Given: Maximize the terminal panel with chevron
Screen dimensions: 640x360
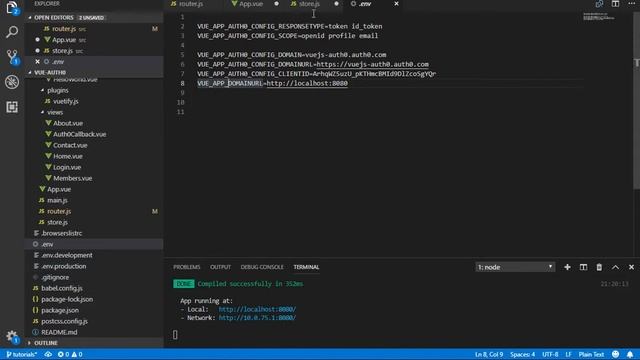Looking at the screenshot, I should pos(615,267).
